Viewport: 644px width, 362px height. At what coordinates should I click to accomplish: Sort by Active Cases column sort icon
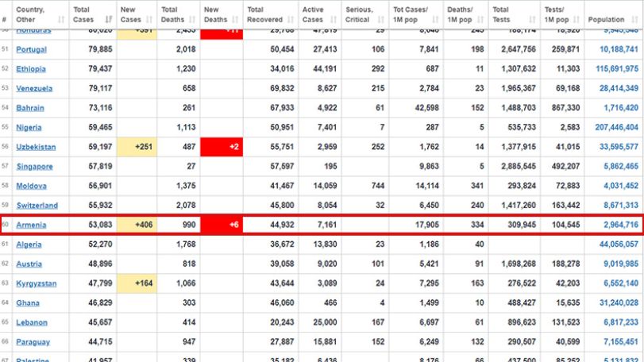tap(334, 19)
